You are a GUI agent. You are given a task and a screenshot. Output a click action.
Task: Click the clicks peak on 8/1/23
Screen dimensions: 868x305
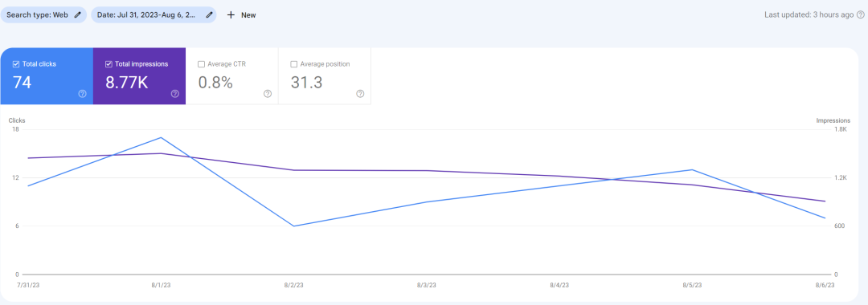click(161, 137)
